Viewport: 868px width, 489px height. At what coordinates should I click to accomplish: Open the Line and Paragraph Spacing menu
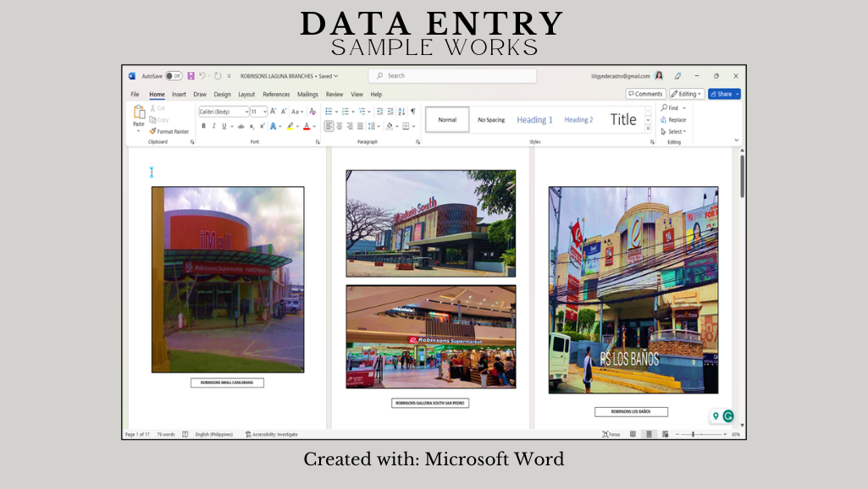373,127
